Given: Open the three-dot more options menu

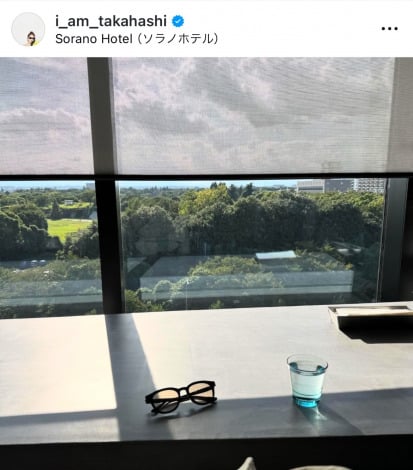Looking at the screenshot, I should (389, 29).
